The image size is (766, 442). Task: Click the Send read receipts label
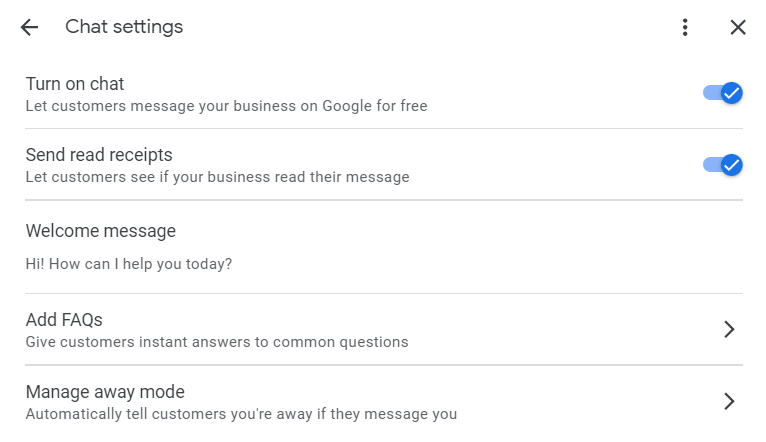click(99, 155)
